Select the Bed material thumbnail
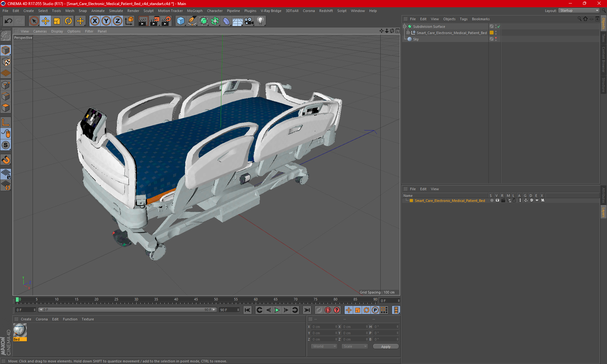607x364 pixels. 20,331
